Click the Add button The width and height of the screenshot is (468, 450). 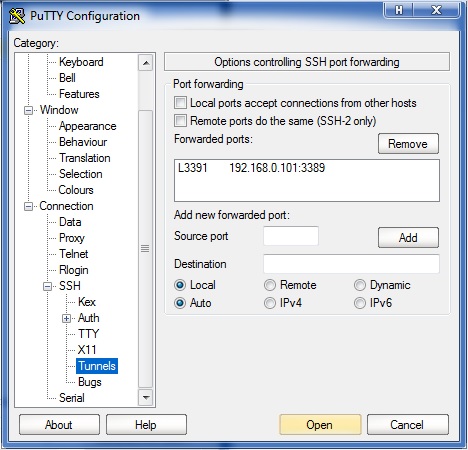point(408,238)
